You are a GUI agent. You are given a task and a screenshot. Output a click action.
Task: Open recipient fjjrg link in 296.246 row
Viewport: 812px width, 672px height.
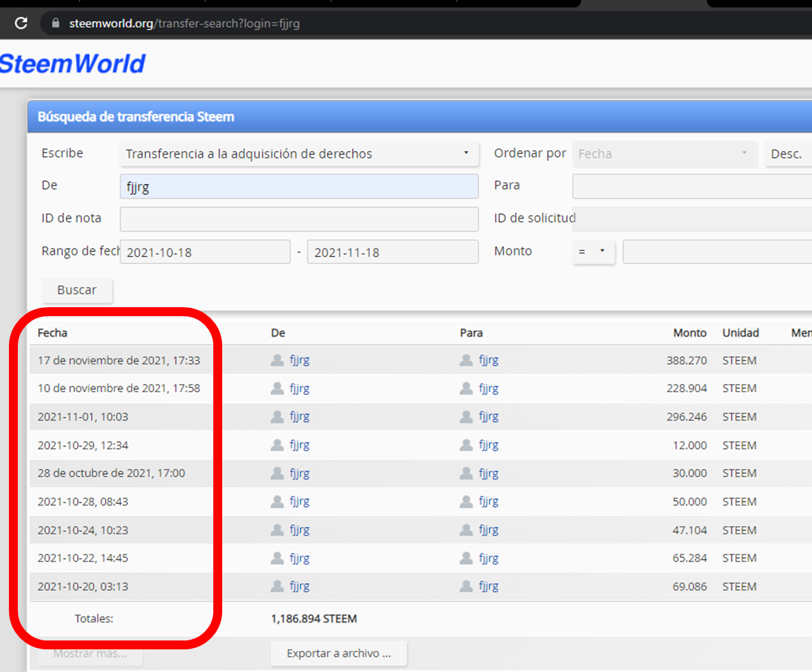click(x=488, y=416)
